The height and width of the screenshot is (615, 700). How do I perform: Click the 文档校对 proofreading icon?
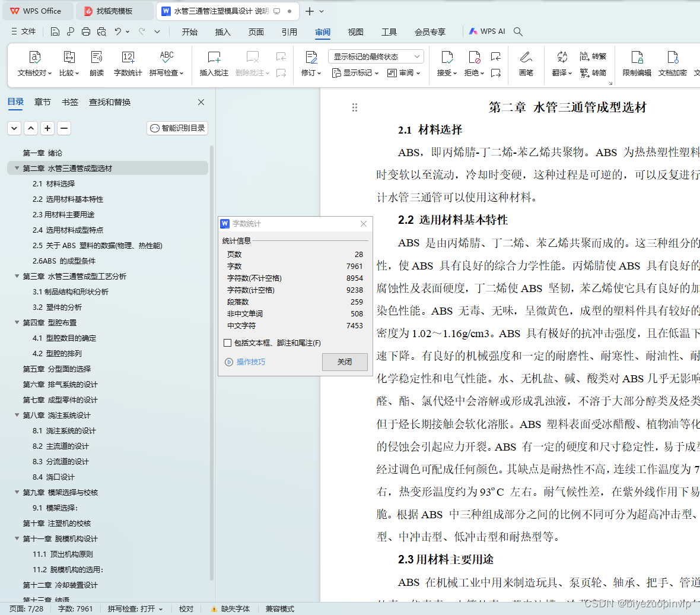point(35,57)
